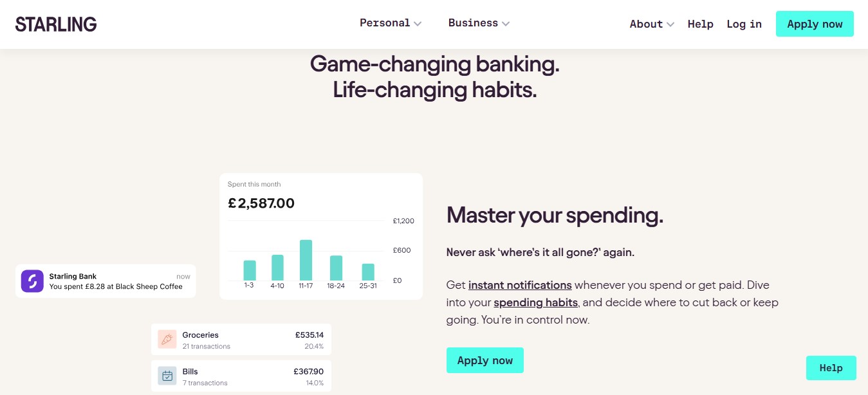Viewport: 868px width, 395px height.
Task: Expand the Personal menu chevron
Action: pos(418,24)
